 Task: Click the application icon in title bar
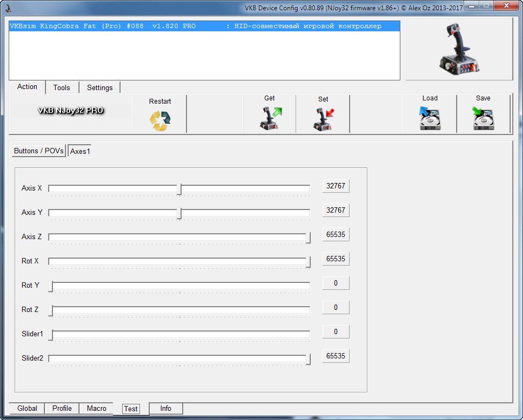coord(8,8)
